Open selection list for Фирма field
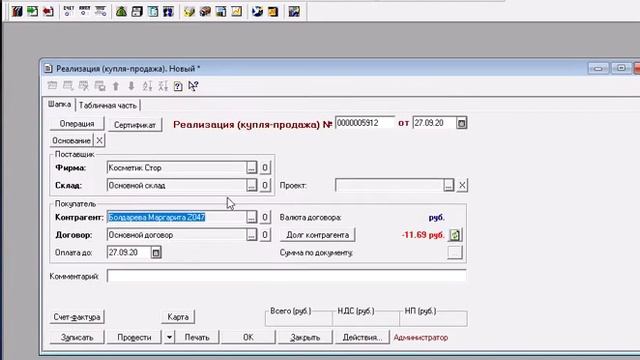The image size is (640, 360). pyautogui.click(x=251, y=168)
